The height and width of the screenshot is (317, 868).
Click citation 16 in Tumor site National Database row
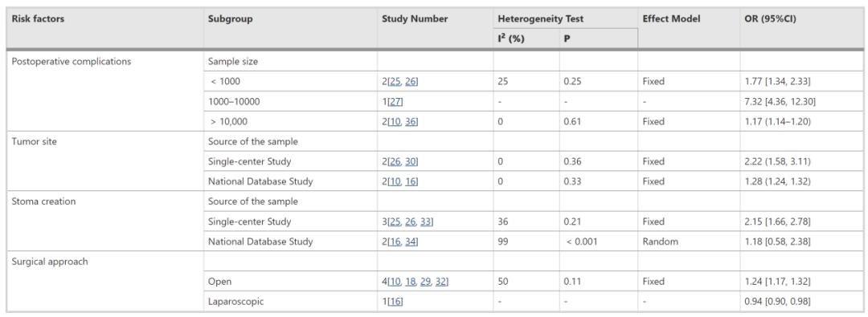[410, 181]
